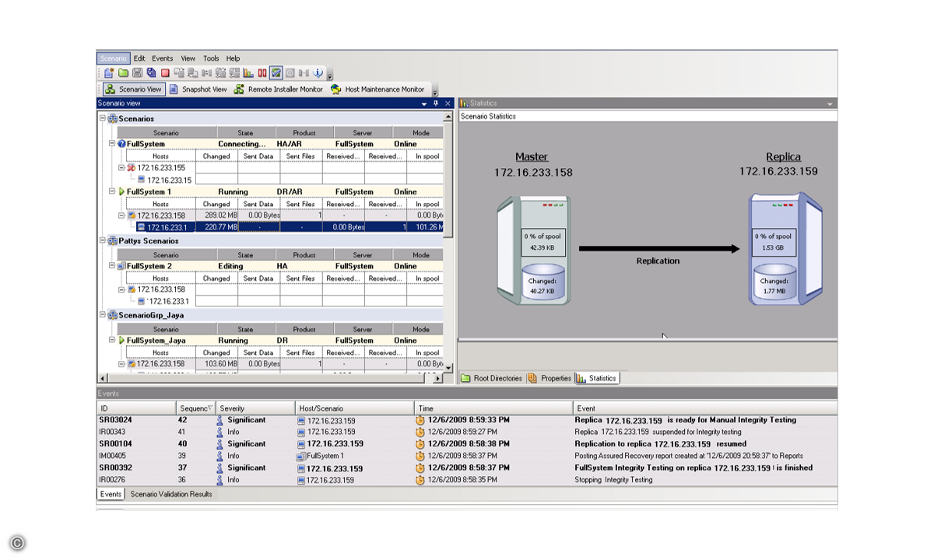Open the Scenario Validation Results tab
Screen dimensions: 934x560
pyautogui.click(x=171, y=494)
